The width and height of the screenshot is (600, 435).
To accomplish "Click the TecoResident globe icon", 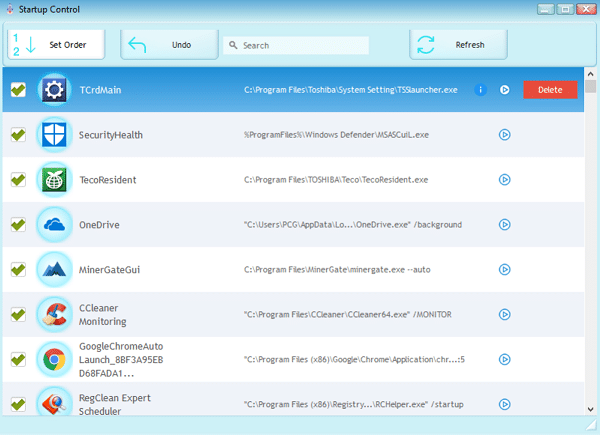I will (x=54, y=180).
